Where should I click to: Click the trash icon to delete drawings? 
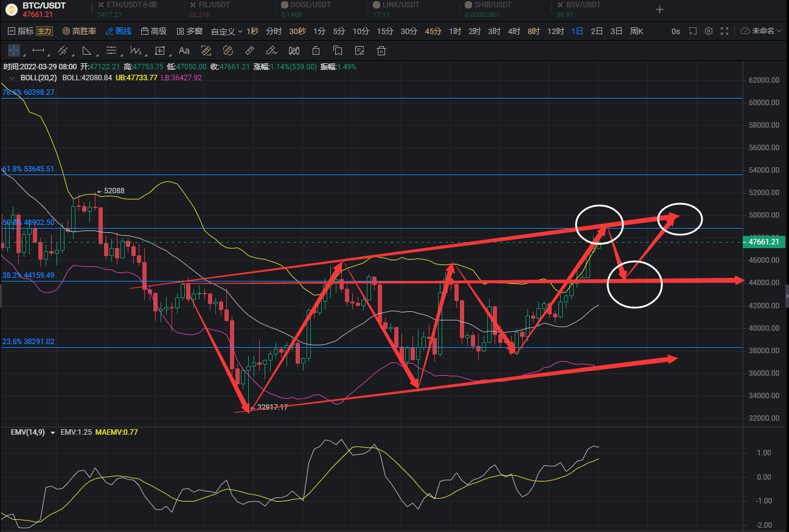point(381,51)
